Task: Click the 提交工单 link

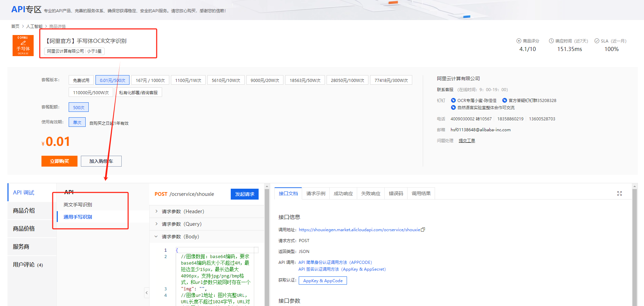Action: point(467,140)
